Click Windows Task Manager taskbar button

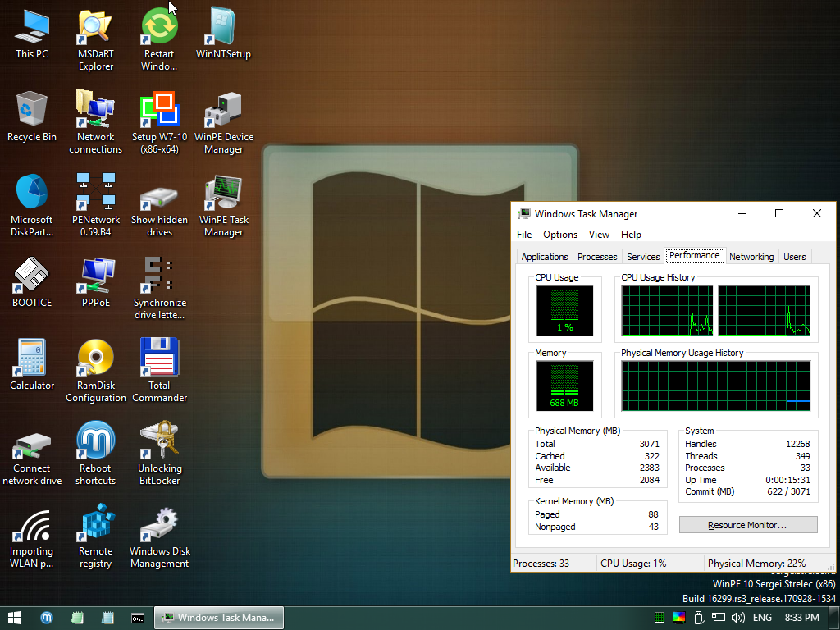[219, 618]
